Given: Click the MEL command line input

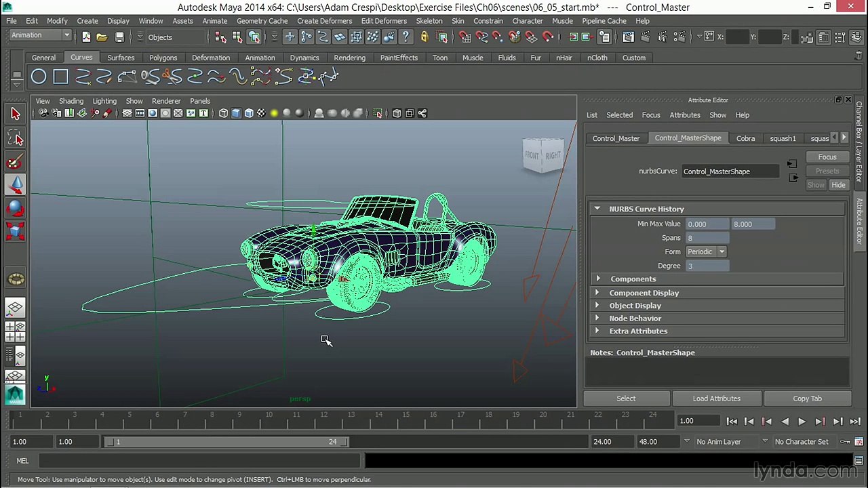Looking at the screenshot, I should click(199, 461).
